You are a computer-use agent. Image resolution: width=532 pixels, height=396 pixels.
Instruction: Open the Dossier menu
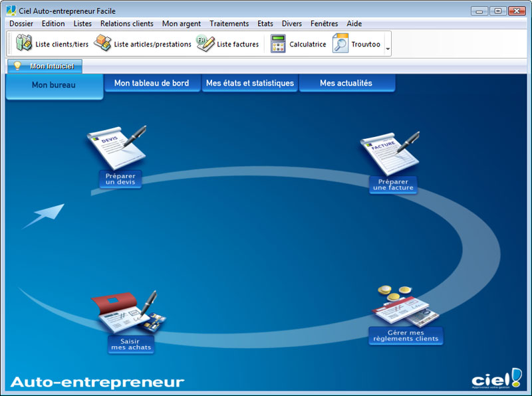[21, 24]
